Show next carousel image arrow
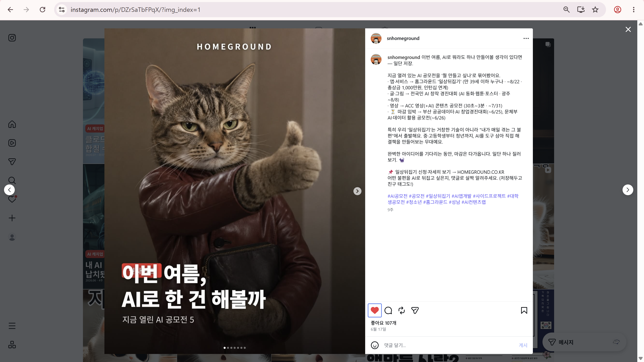The height and width of the screenshot is (362, 644). [357, 191]
